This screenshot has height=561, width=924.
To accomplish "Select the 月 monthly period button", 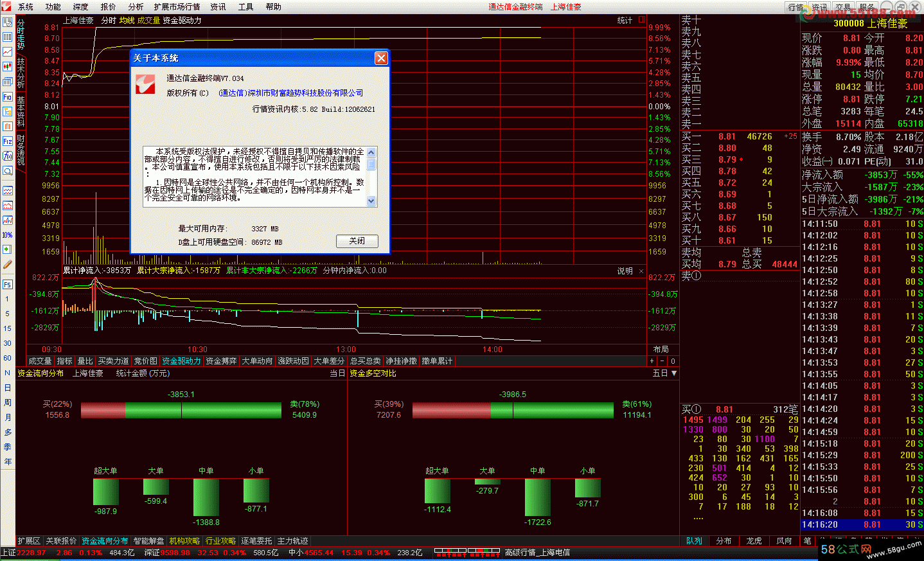I will coord(8,417).
